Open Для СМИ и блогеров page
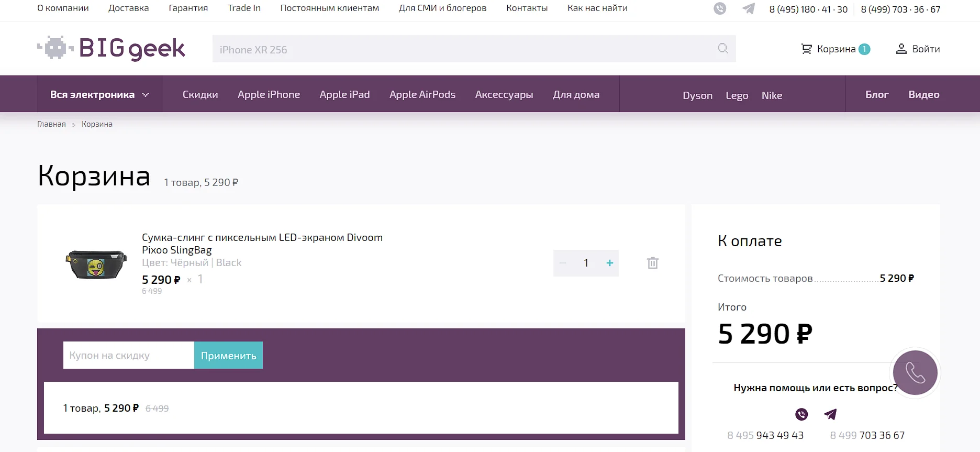This screenshot has width=980, height=452. 442,8
